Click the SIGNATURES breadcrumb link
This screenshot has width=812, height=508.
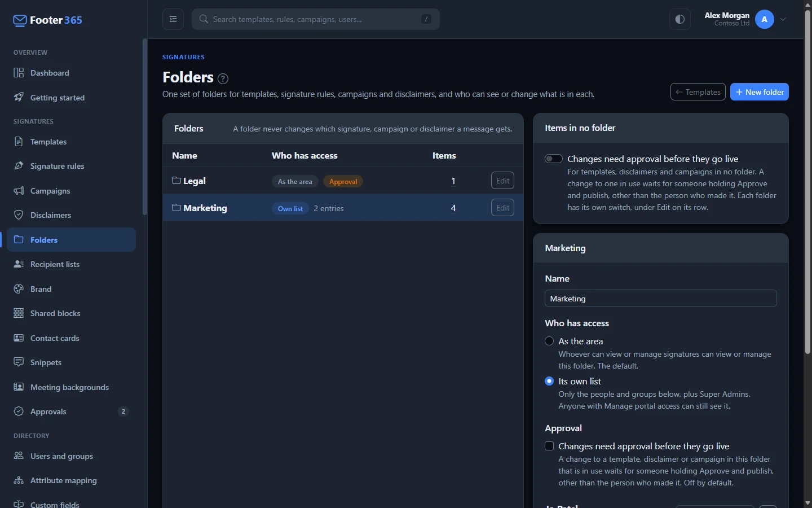(183, 57)
